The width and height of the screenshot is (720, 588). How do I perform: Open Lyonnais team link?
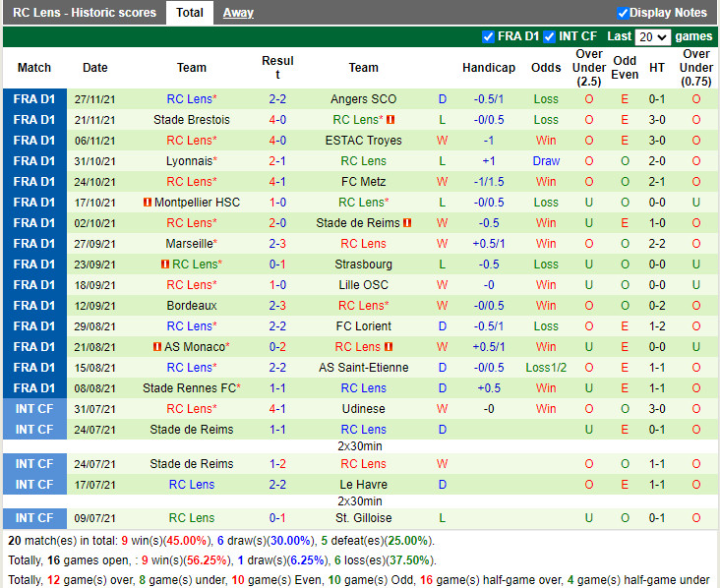click(x=192, y=161)
